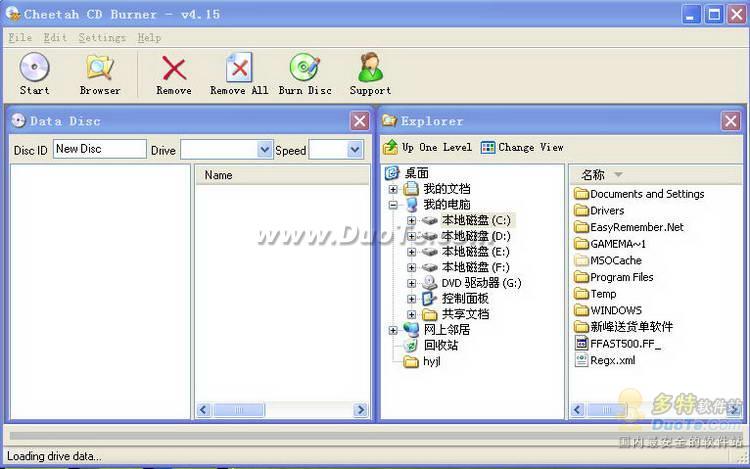Expand 本地磁盘 (E:) node
750x469 pixels.
click(411, 252)
